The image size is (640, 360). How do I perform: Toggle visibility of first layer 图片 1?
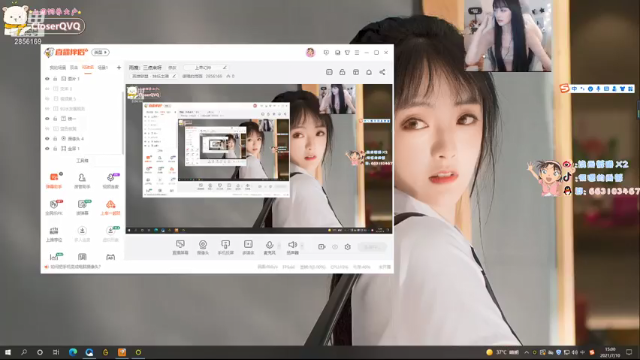(47, 79)
